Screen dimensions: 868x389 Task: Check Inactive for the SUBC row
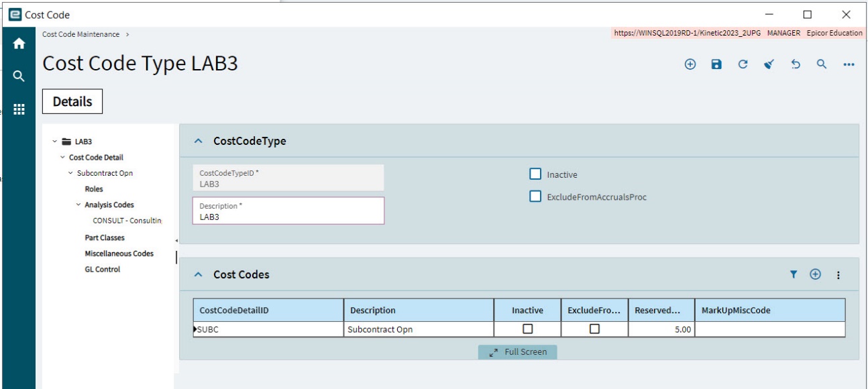click(528, 329)
